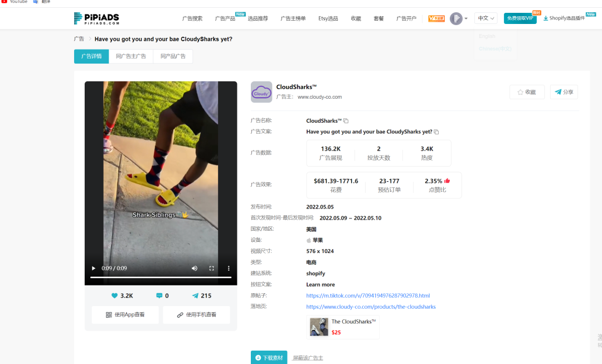This screenshot has height=364, width=602.
Task: Click the $25 product price
Action: tap(336, 333)
